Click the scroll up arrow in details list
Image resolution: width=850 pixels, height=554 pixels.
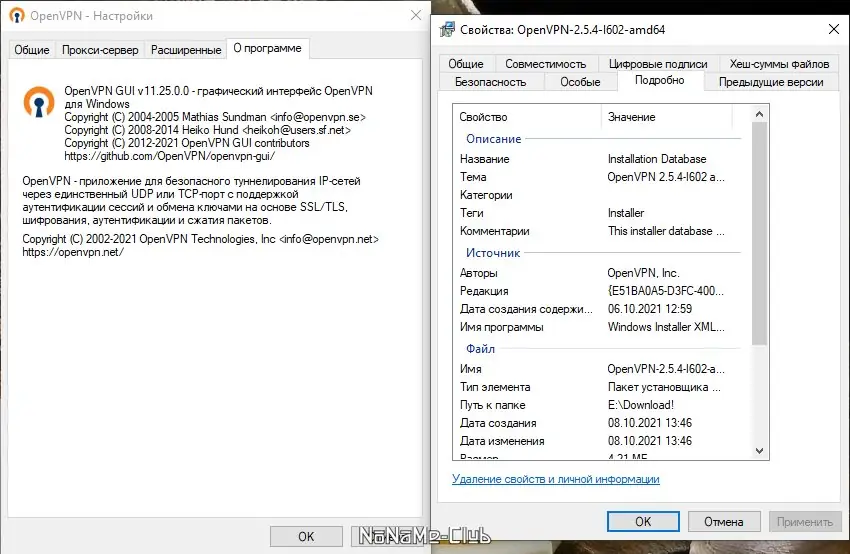[759, 114]
